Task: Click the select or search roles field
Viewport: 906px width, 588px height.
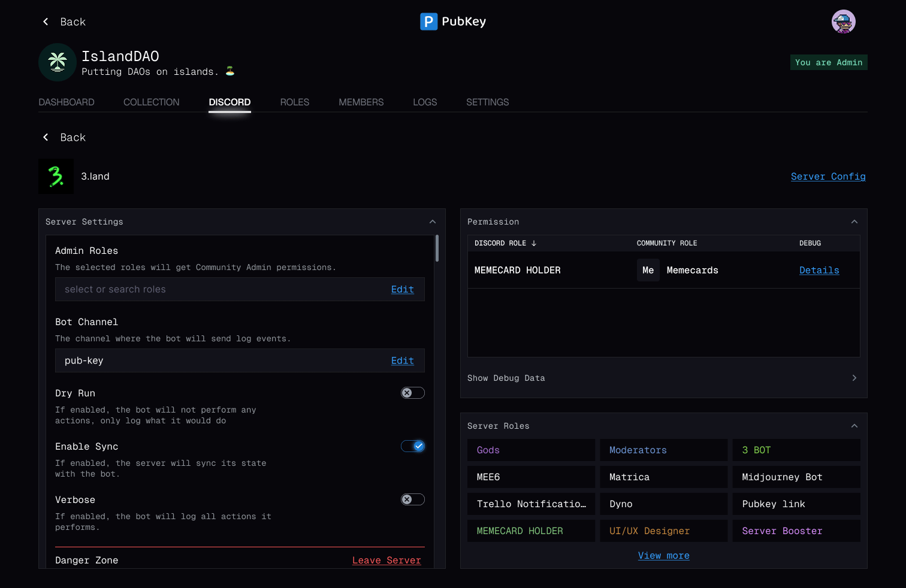Action: pos(240,289)
